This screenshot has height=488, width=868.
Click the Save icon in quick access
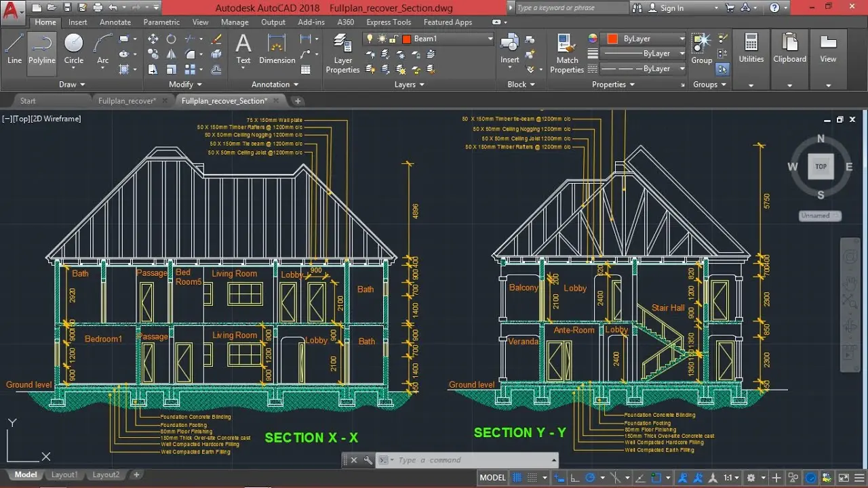click(66, 7)
